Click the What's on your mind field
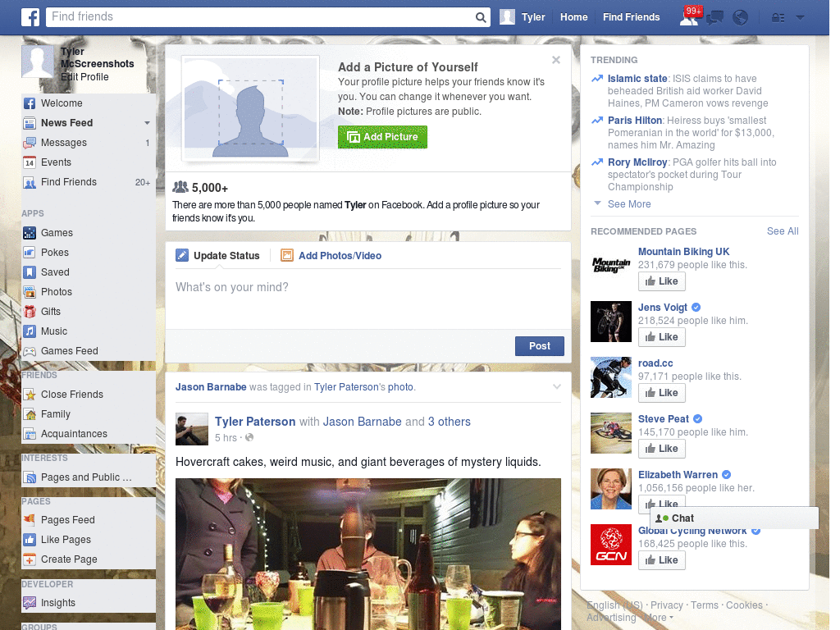Viewport: 840px width, 630px height. pos(368,299)
